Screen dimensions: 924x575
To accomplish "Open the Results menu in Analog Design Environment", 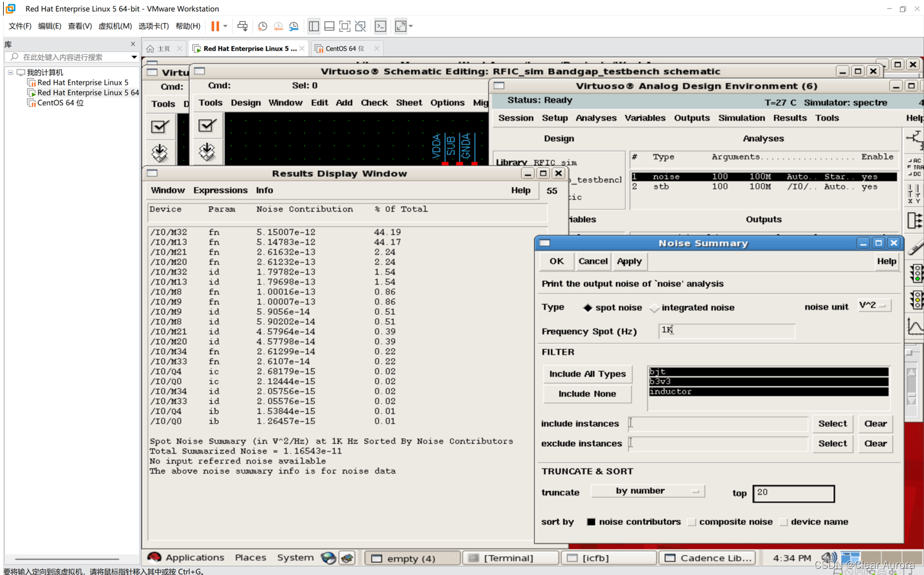I will pyautogui.click(x=790, y=118).
